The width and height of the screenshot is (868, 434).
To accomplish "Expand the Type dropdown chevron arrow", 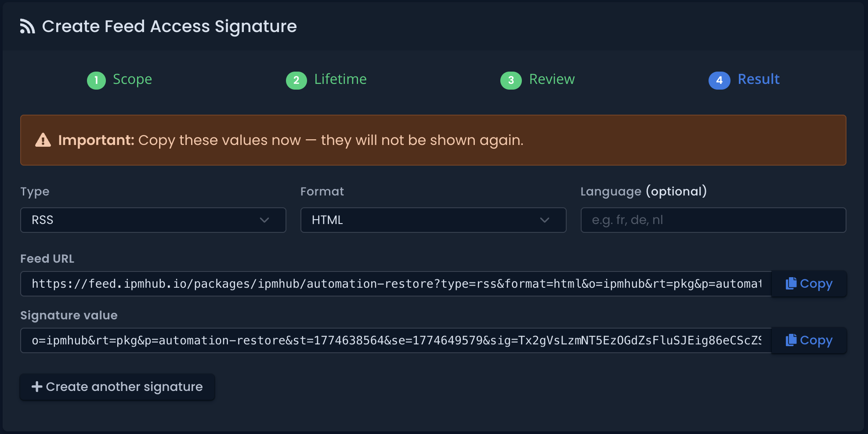I will point(264,220).
